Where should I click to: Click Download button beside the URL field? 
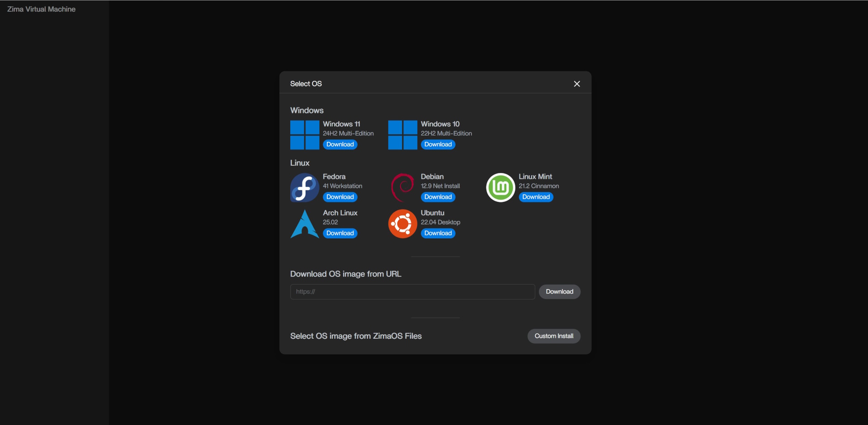pyautogui.click(x=559, y=292)
